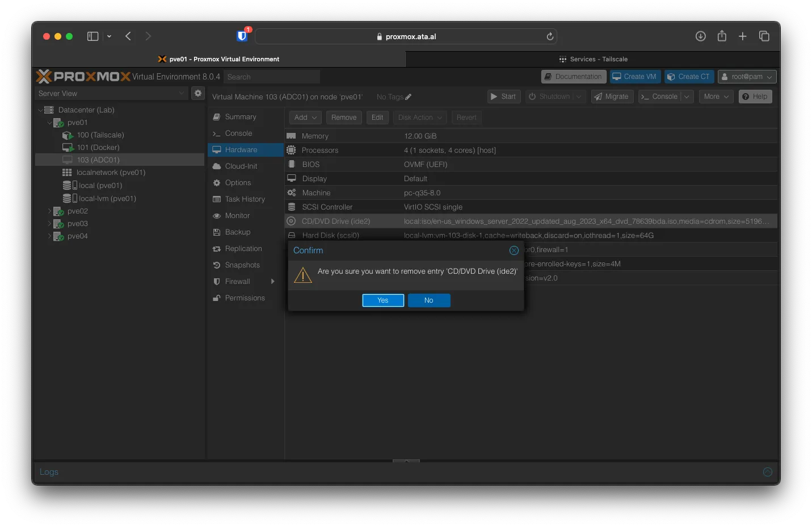Click the proxmox.ata.al address bar

[x=406, y=36]
